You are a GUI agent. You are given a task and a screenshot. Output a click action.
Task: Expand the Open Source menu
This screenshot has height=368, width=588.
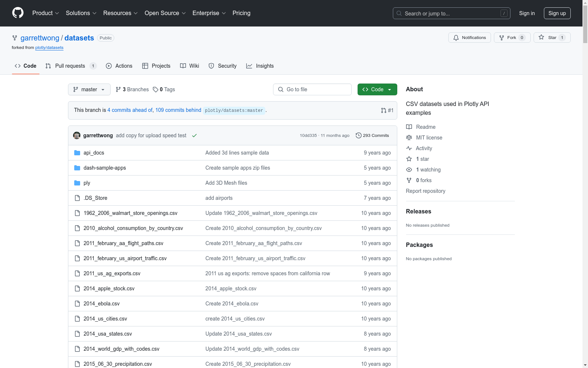165,13
